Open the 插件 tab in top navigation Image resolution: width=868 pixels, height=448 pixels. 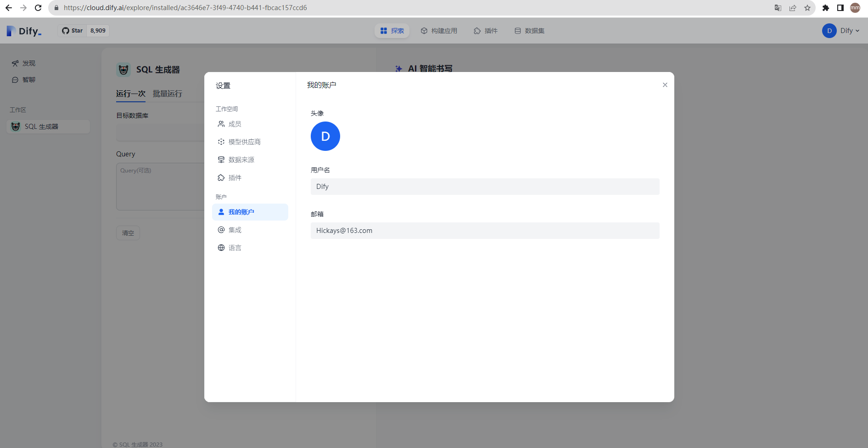[x=486, y=31]
